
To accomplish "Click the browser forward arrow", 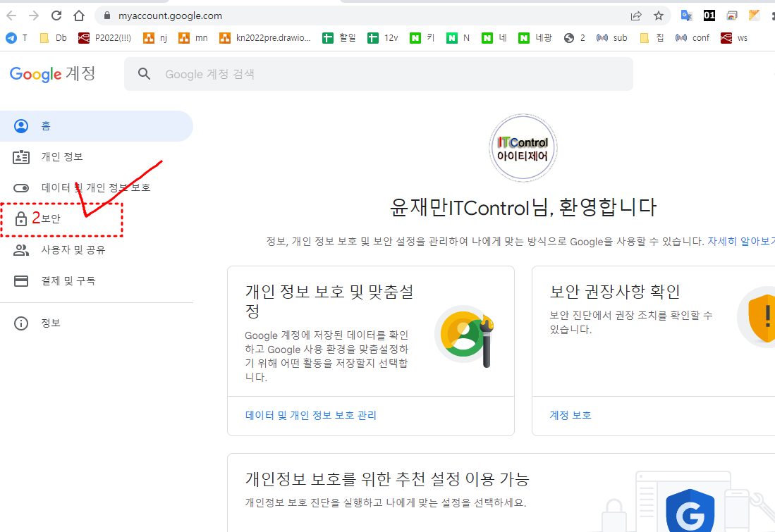I will click(34, 16).
